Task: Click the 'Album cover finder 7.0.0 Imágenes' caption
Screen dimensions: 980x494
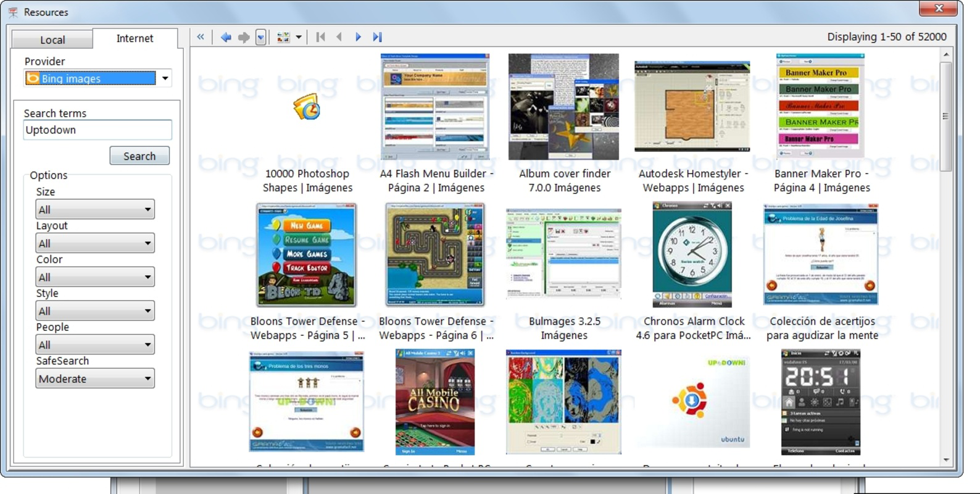Action: pos(564,181)
